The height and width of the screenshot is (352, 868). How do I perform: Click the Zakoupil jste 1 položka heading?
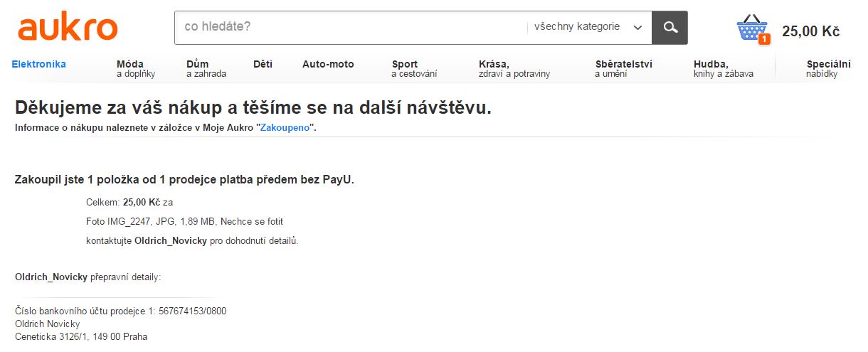(184, 179)
